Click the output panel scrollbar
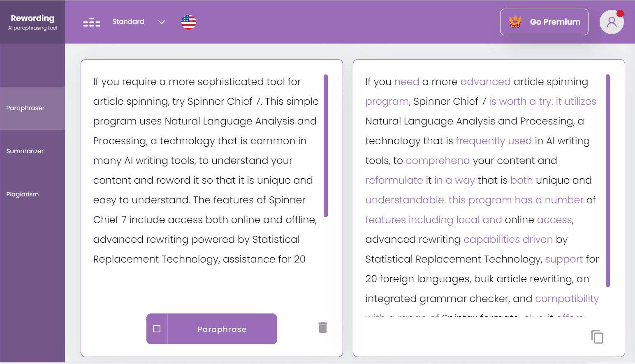This screenshot has height=364, width=635. (608, 180)
